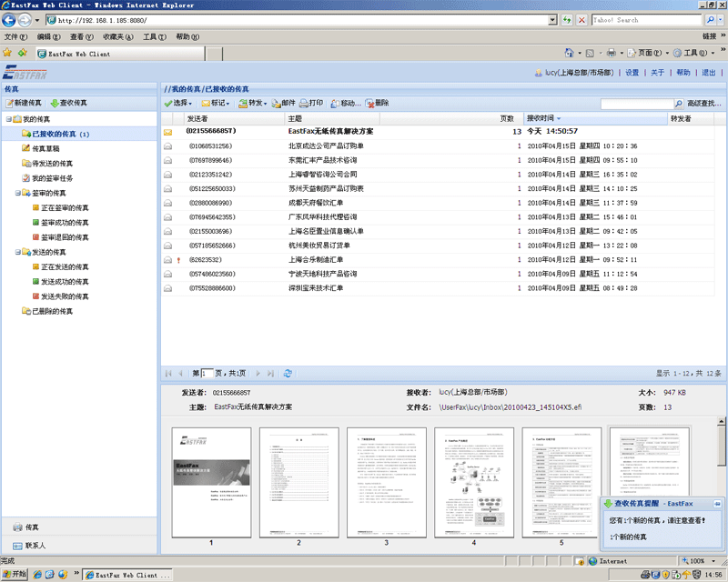The width and height of the screenshot is (728, 582).
Task: Click the next page pagination arrow
Action: pyautogui.click(x=258, y=374)
